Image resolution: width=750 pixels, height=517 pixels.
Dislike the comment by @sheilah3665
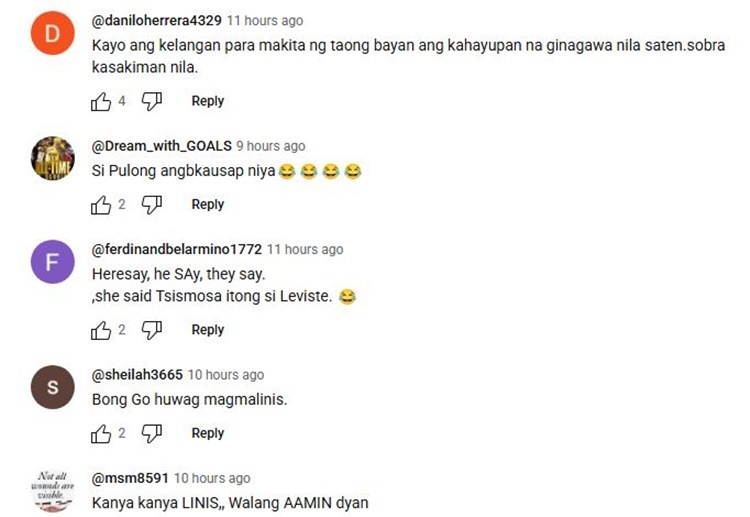click(x=152, y=433)
